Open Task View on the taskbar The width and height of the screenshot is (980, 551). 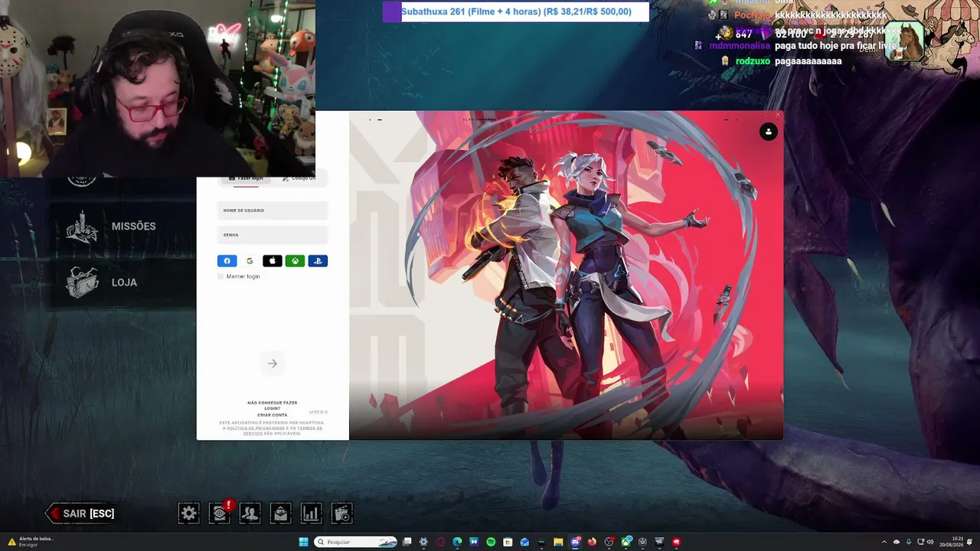click(407, 542)
